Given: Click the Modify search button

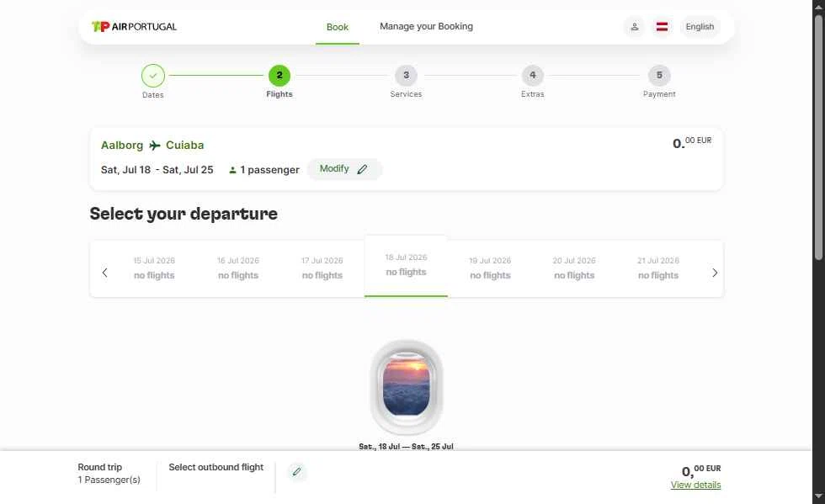Looking at the screenshot, I should [x=344, y=169].
